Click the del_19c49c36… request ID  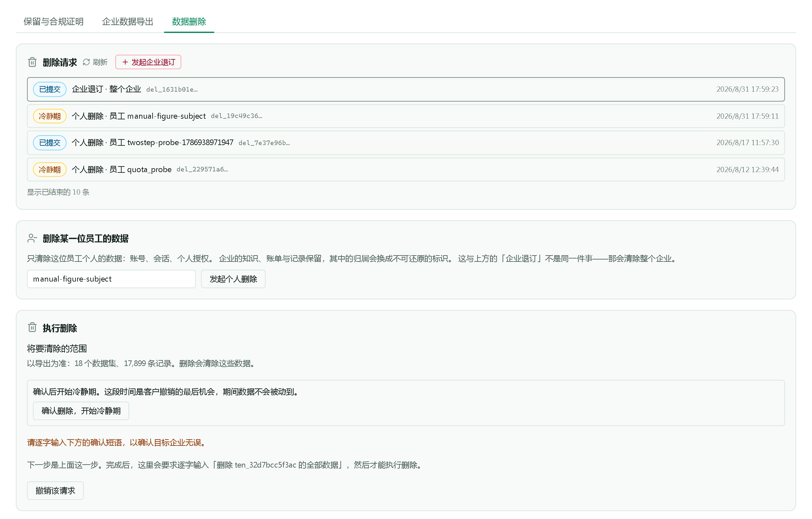[x=236, y=116]
